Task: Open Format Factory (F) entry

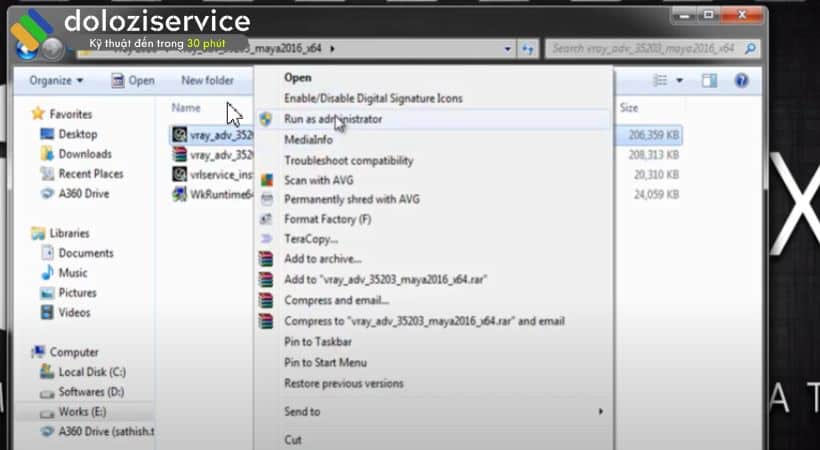Action: click(x=327, y=220)
